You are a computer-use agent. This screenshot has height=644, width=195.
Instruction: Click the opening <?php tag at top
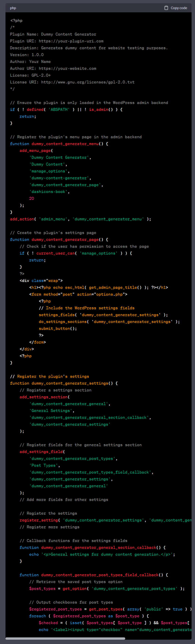point(16,20)
